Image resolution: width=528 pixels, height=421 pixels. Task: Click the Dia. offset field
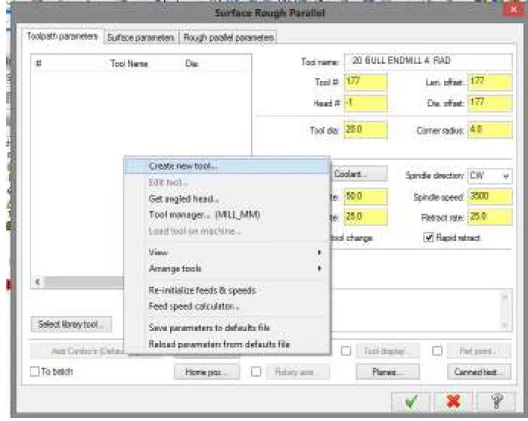point(490,103)
